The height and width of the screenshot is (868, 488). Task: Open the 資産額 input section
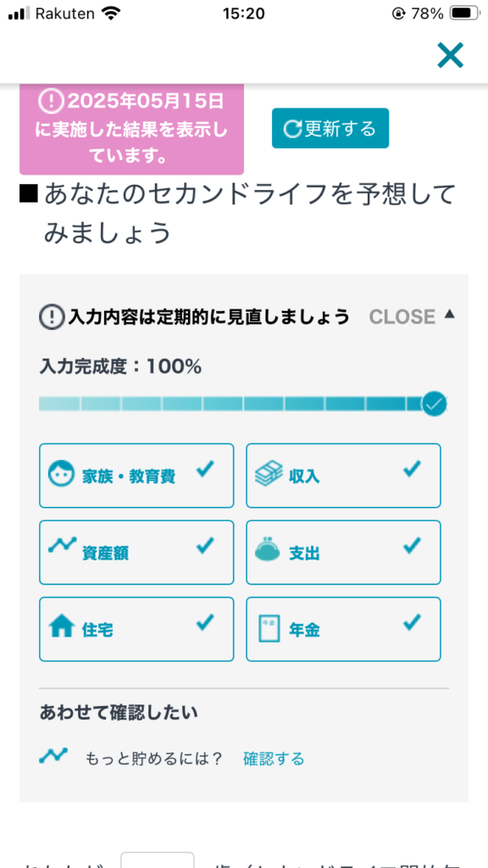click(136, 552)
